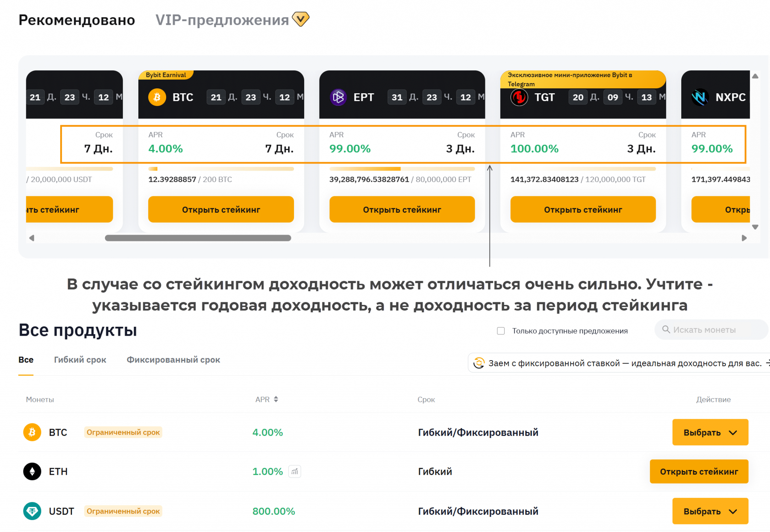Click the Ethereum coin icon in the products table
770x532 pixels.
32,471
